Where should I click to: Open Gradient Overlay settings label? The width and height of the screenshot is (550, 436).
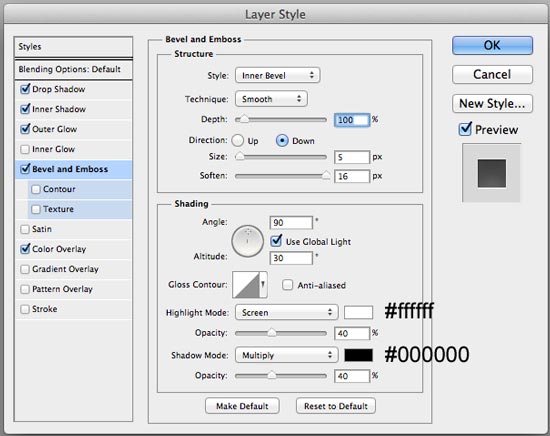(65, 269)
